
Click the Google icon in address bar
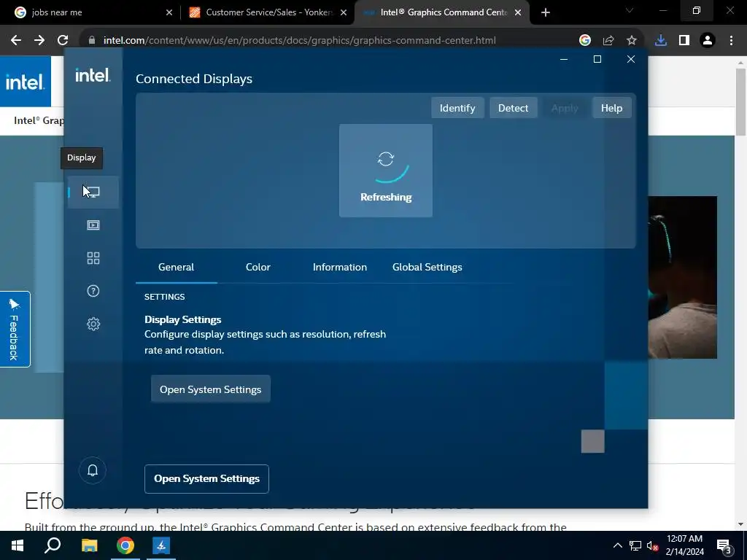[x=585, y=41]
